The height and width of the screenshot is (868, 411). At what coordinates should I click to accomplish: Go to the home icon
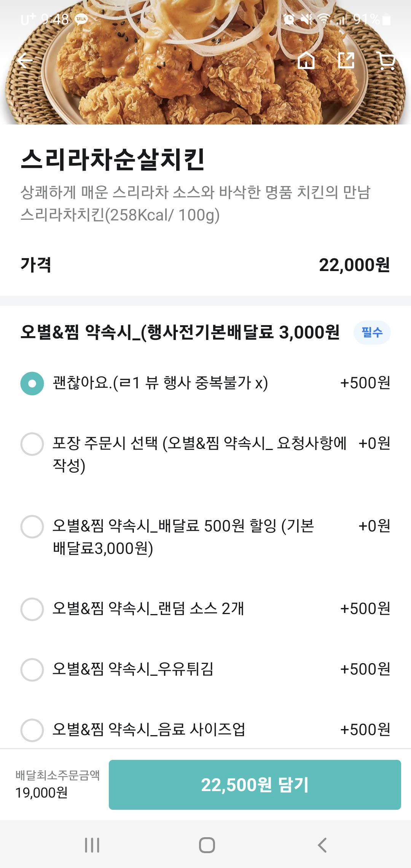[306, 60]
